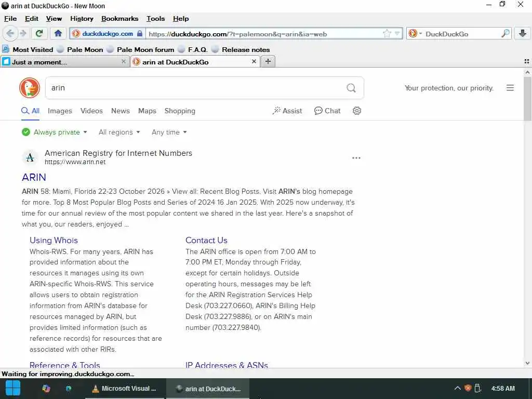The width and height of the screenshot is (532, 399).
Task: Select the All results tab
Action: pyautogui.click(x=31, y=111)
